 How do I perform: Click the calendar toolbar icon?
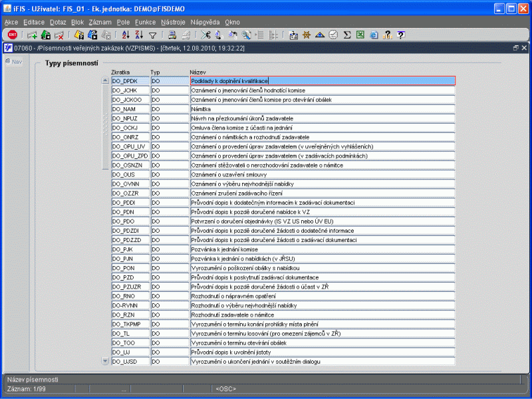point(293,35)
